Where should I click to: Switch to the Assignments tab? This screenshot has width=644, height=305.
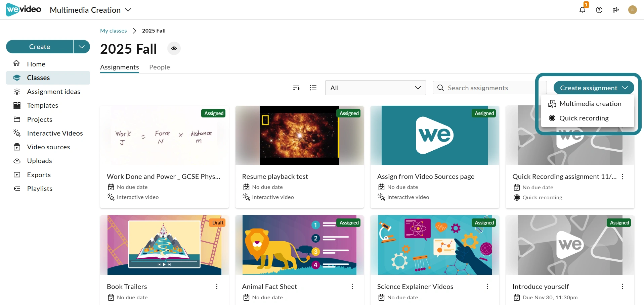(x=120, y=67)
